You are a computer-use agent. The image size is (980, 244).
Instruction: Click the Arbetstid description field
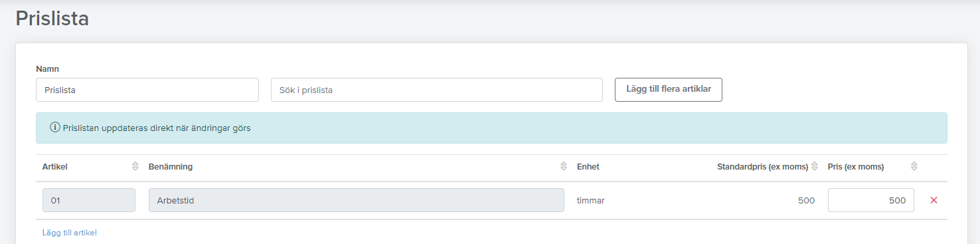357,200
